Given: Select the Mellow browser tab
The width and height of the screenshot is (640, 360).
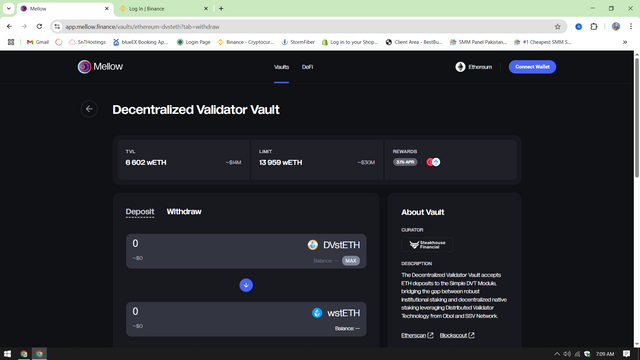Looking at the screenshot, I should coord(65,9).
